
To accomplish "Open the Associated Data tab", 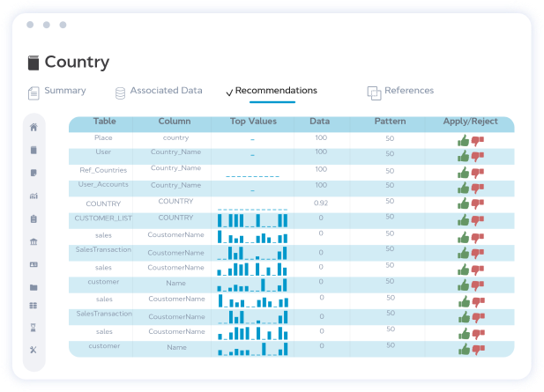I will coord(159,91).
